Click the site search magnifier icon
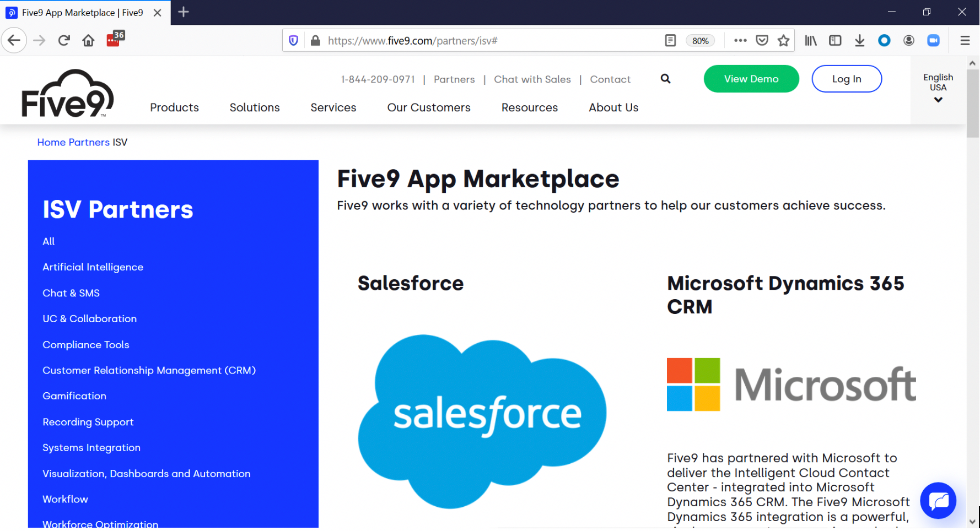The image size is (980, 531). click(x=665, y=79)
